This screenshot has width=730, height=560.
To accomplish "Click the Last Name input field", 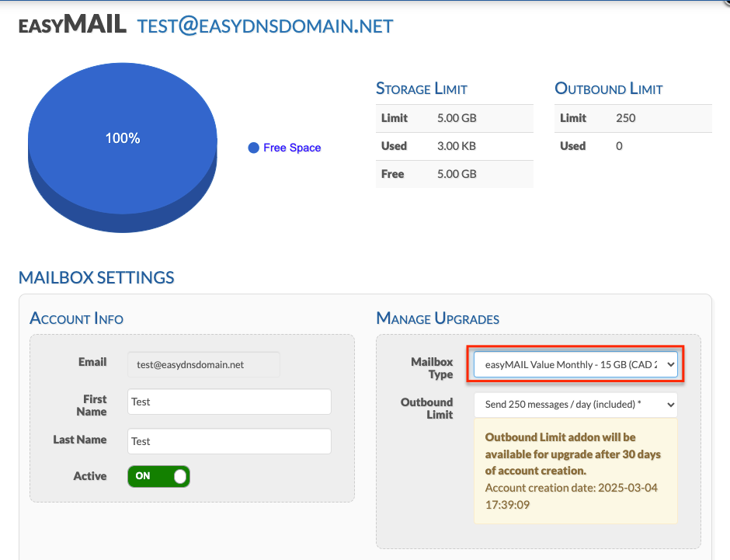I will click(229, 441).
